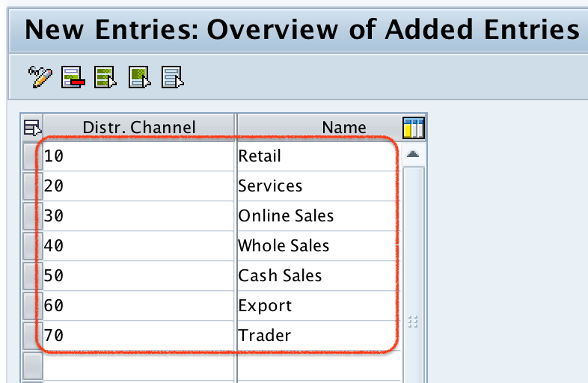Screen dimensions: 588x383
Task: Click the Distr. Channel column header
Action: click(139, 127)
